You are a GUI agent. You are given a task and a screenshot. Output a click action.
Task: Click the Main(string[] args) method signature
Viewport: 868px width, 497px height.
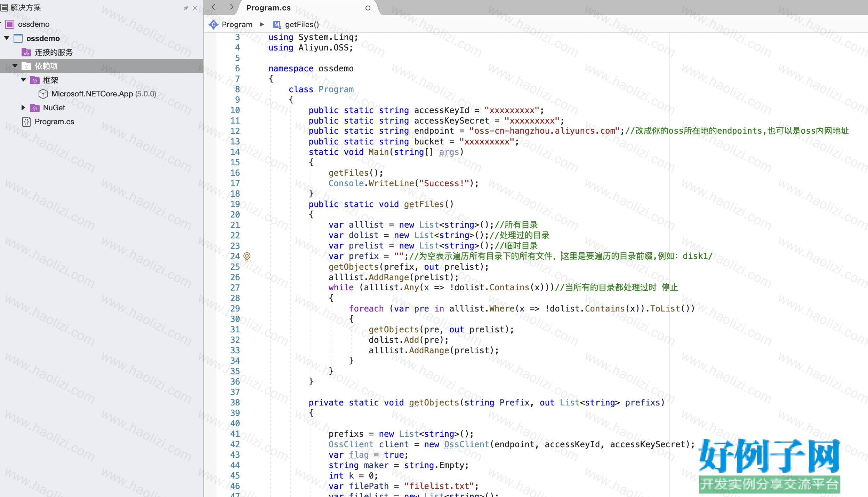tap(386, 152)
